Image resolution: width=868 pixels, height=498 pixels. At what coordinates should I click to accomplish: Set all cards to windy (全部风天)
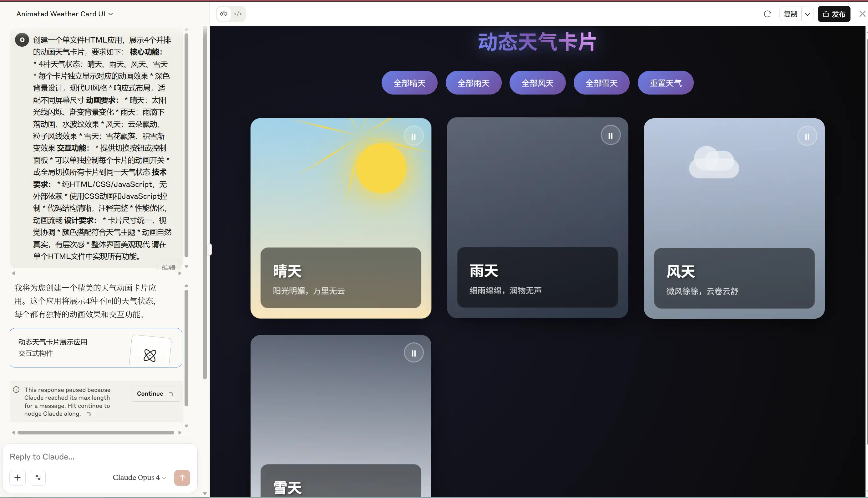click(x=538, y=83)
